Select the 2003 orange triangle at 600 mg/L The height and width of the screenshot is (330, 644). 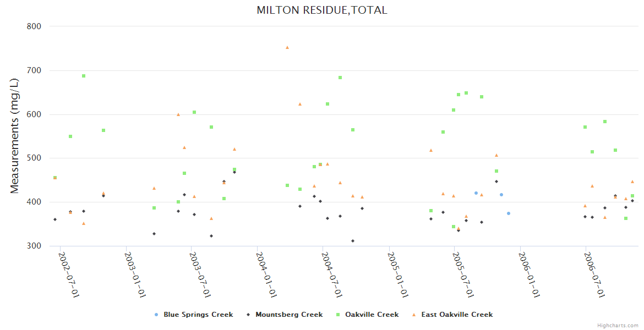[178, 114]
